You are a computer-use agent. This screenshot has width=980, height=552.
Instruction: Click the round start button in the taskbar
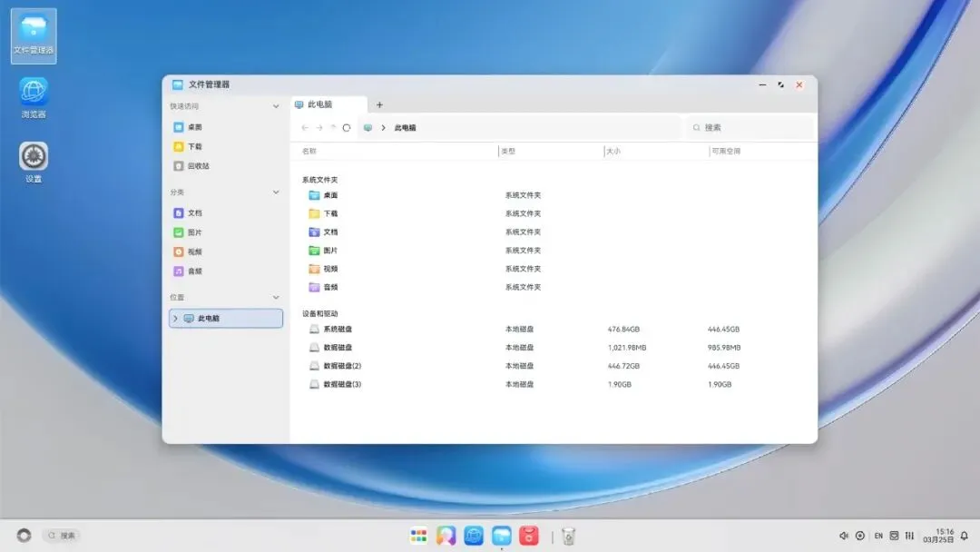[x=24, y=536]
